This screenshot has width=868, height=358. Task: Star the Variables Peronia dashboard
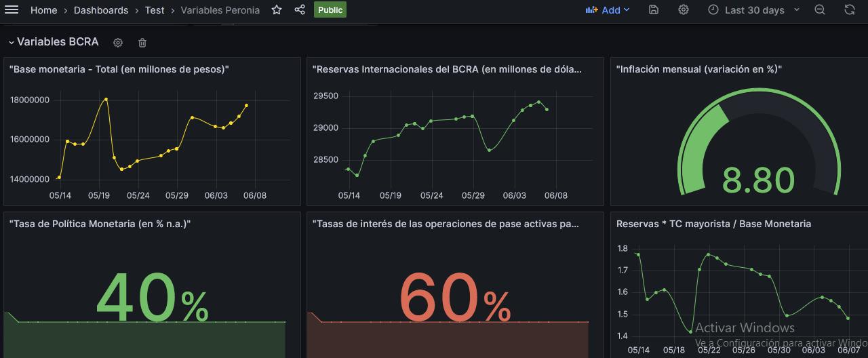coord(277,10)
